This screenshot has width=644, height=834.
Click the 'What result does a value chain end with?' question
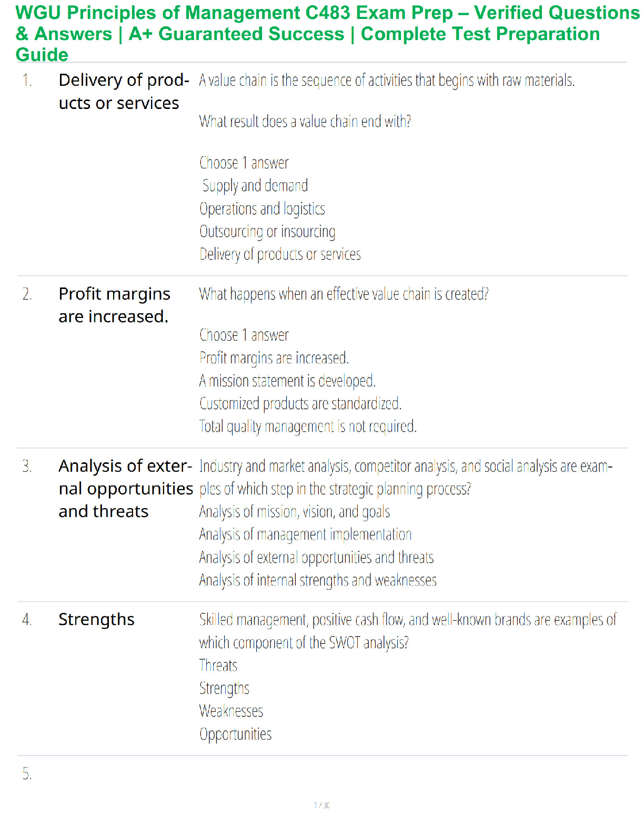click(x=305, y=122)
